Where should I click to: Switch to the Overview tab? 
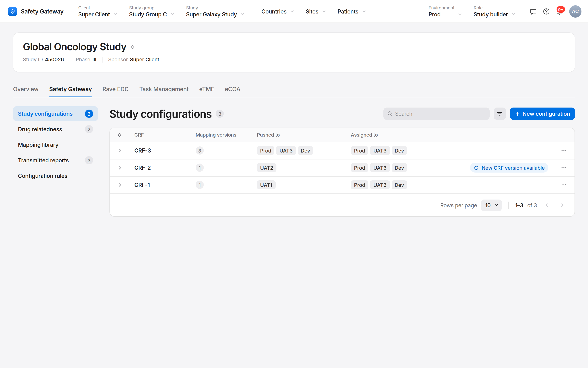26,89
